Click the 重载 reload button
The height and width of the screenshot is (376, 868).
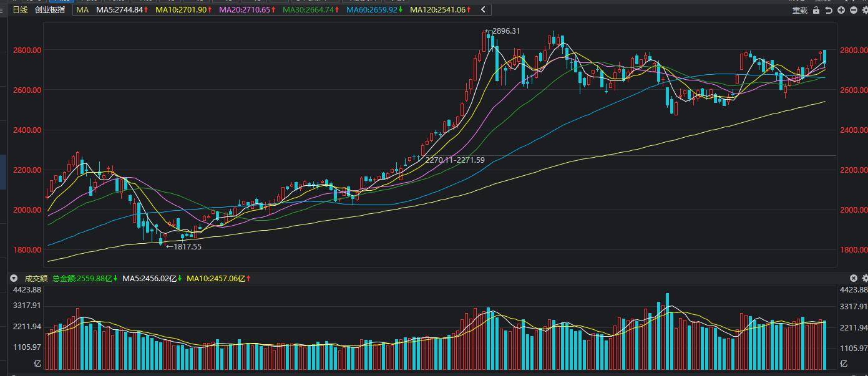point(799,10)
